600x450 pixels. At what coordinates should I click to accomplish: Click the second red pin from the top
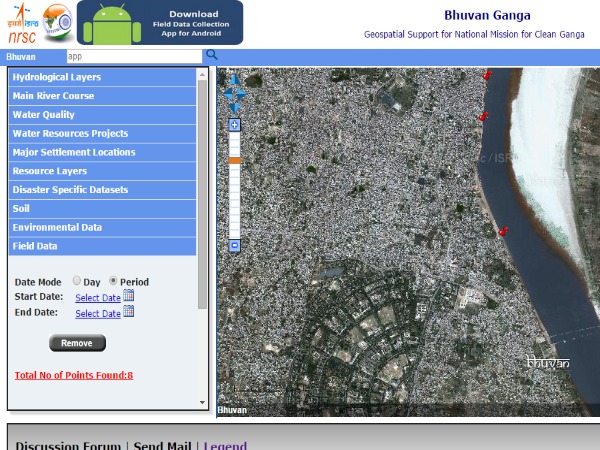click(x=484, y=116)
